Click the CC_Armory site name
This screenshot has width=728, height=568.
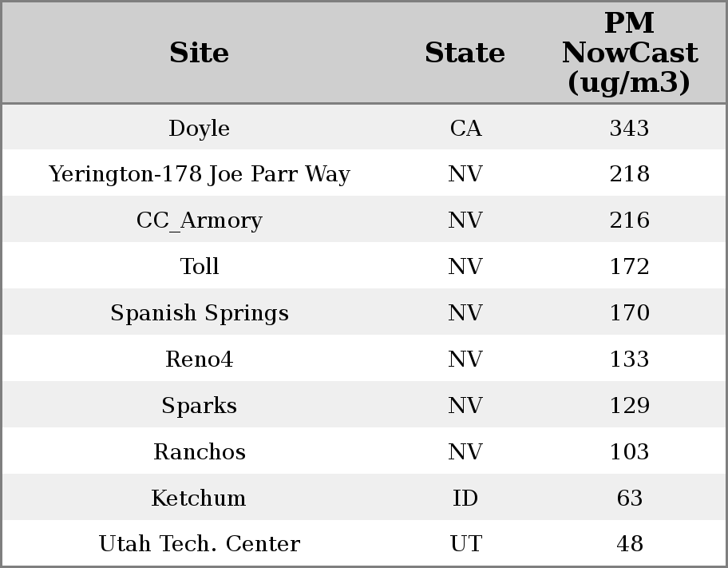200,220
